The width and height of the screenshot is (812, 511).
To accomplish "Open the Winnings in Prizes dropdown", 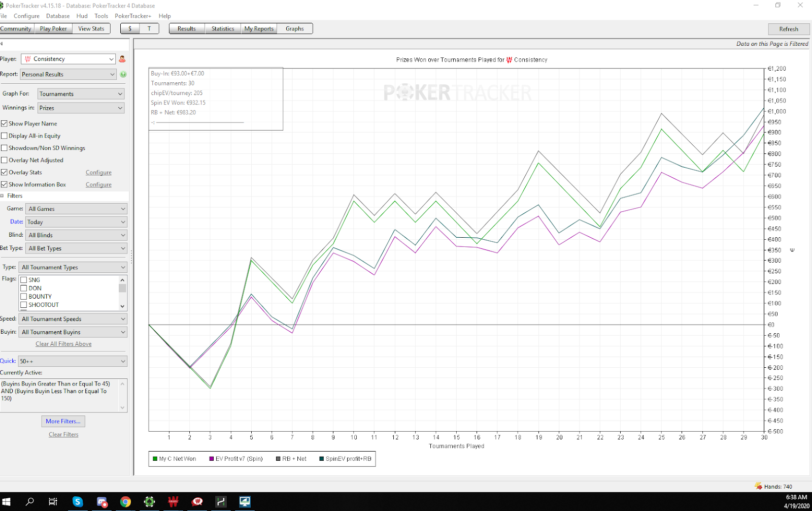I will tap(81, 108).
